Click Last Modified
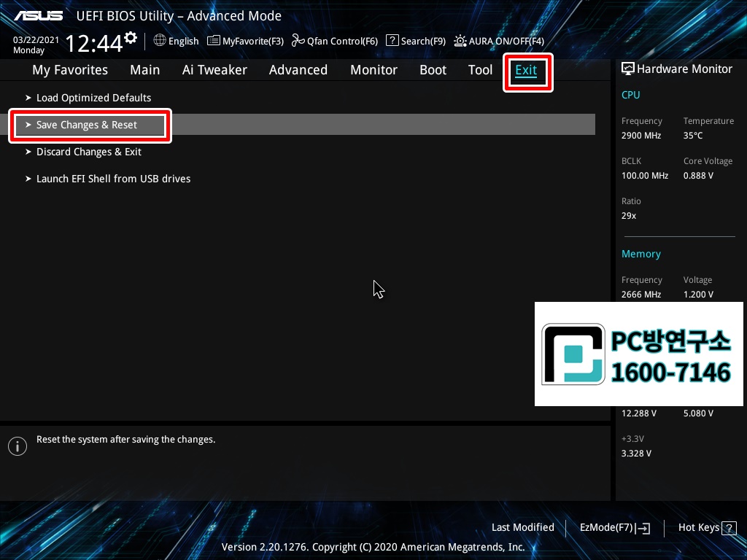The height and width of the screenshot is (560, 747). (522, 528)
